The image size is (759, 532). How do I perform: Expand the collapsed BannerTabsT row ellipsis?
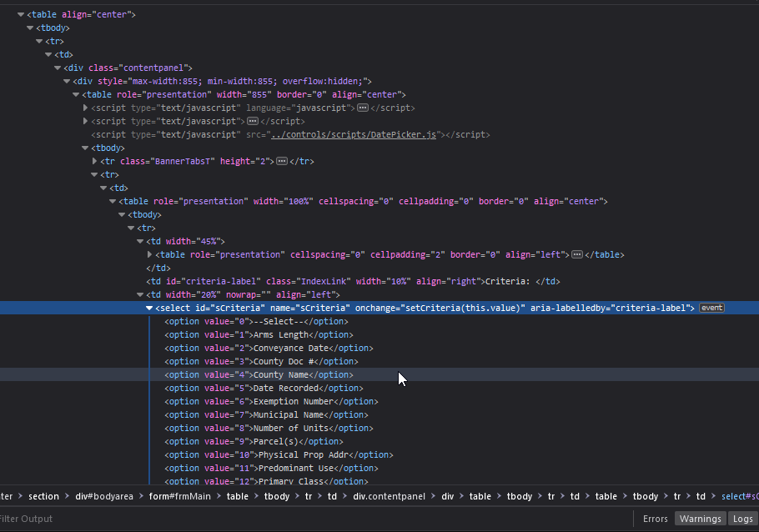[x=282, y=161]
